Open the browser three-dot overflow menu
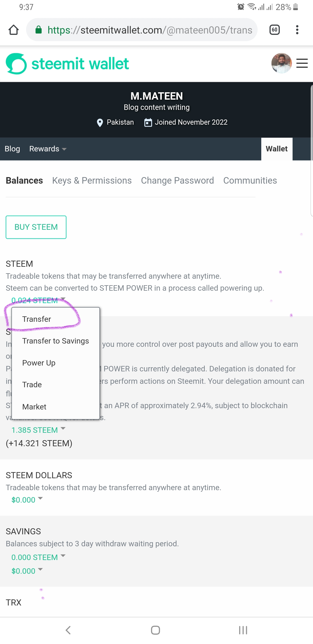Image resolution: width=313 pixels, height=644 pixels. tap(297, 30)
